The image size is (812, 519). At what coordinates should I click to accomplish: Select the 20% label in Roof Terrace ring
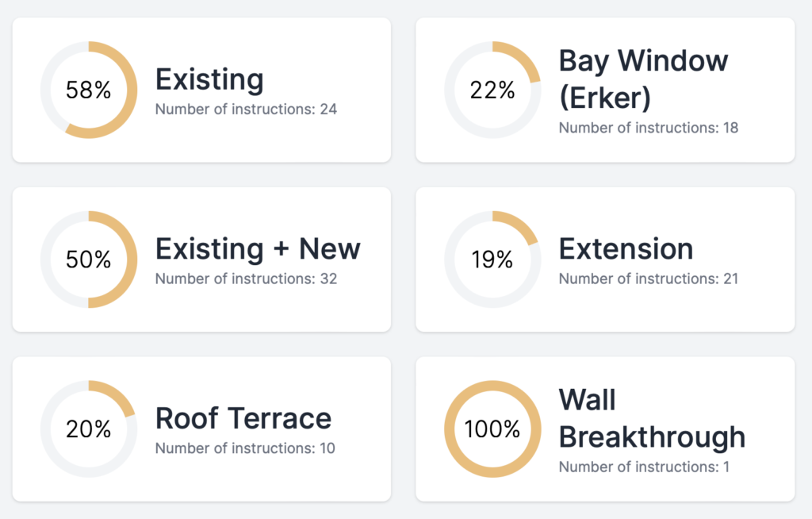coord(89,429)
